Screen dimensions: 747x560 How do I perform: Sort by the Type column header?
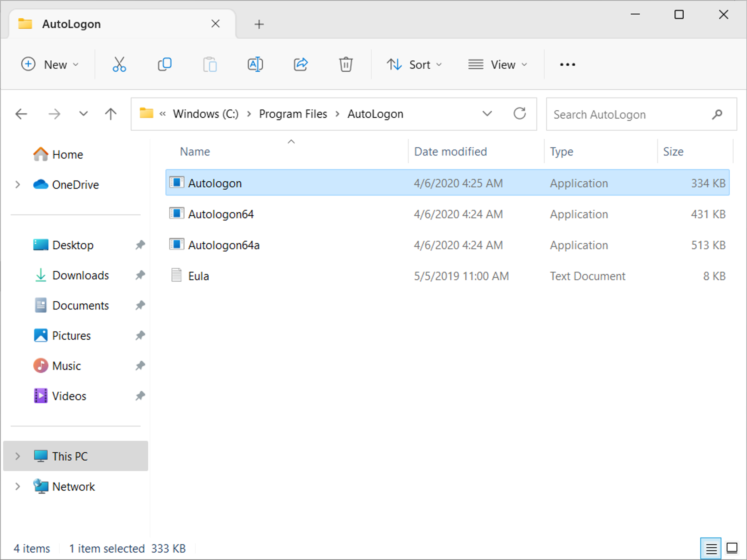pos(562,152)
